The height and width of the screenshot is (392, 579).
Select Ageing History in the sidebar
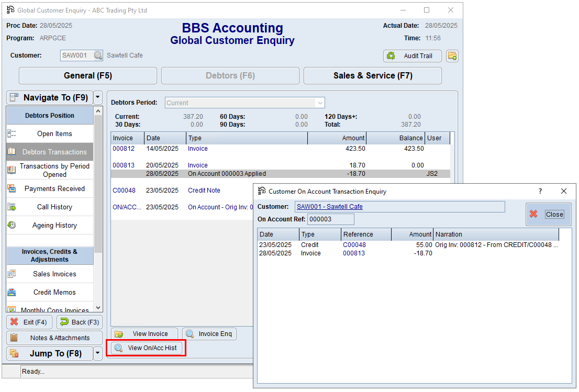(x=54, y=225)
